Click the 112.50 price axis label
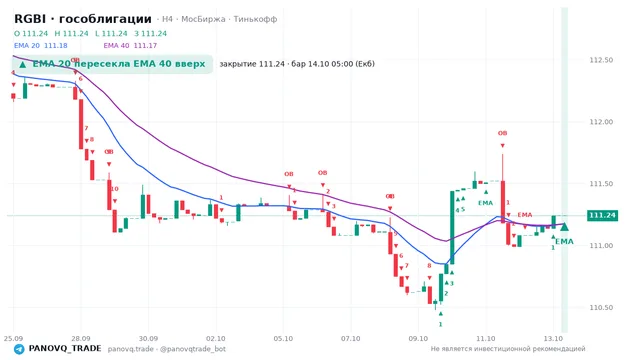Screen dimensions: 640x360 tap(601, 60)
